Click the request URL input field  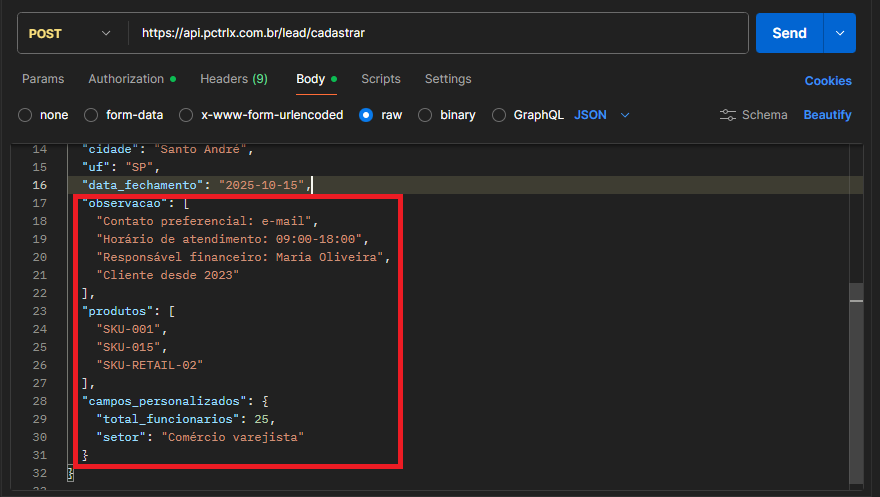(440, 33)
